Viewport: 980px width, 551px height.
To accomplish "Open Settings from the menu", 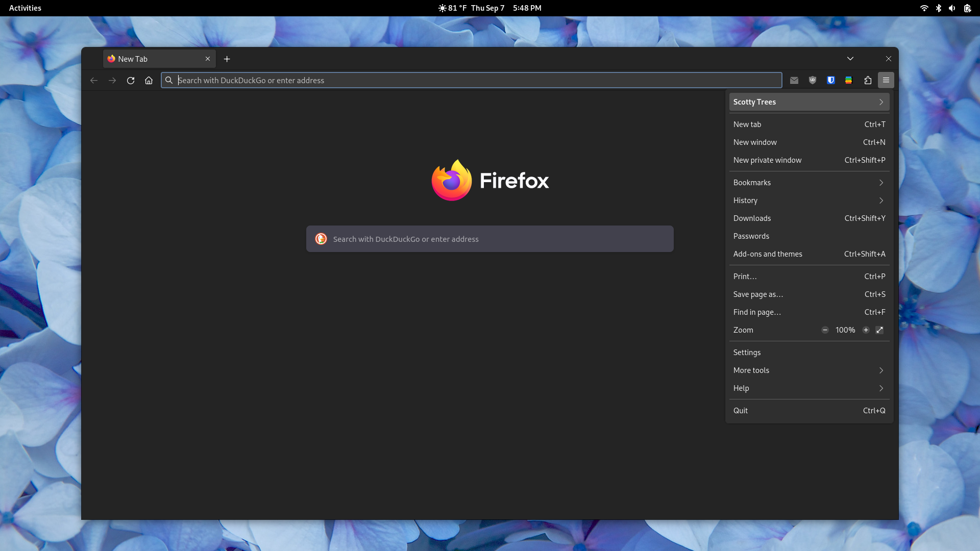I will pyautogui.click(x=809, y=353).
